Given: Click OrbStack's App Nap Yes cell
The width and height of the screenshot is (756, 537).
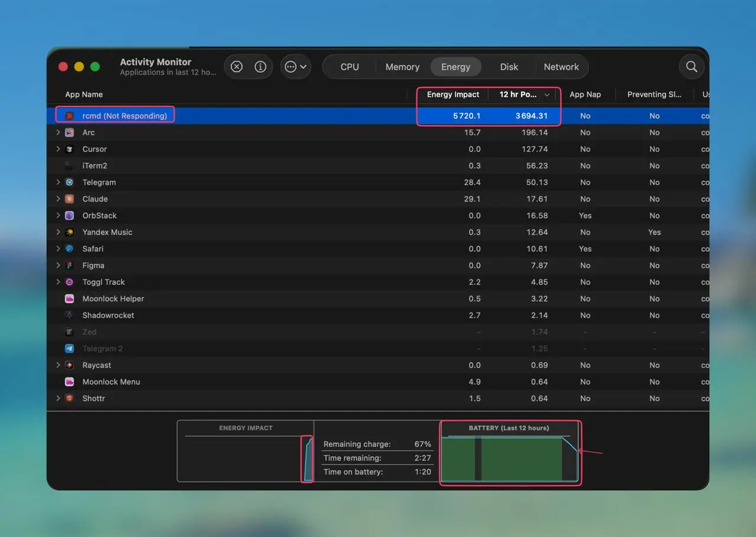Looking at the screenshot, I should coord(585,215).
